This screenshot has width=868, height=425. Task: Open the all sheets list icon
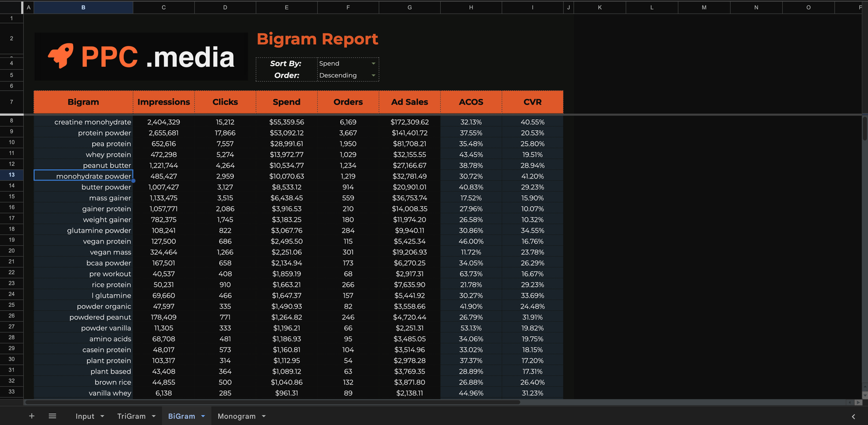(x=53, y=416)
